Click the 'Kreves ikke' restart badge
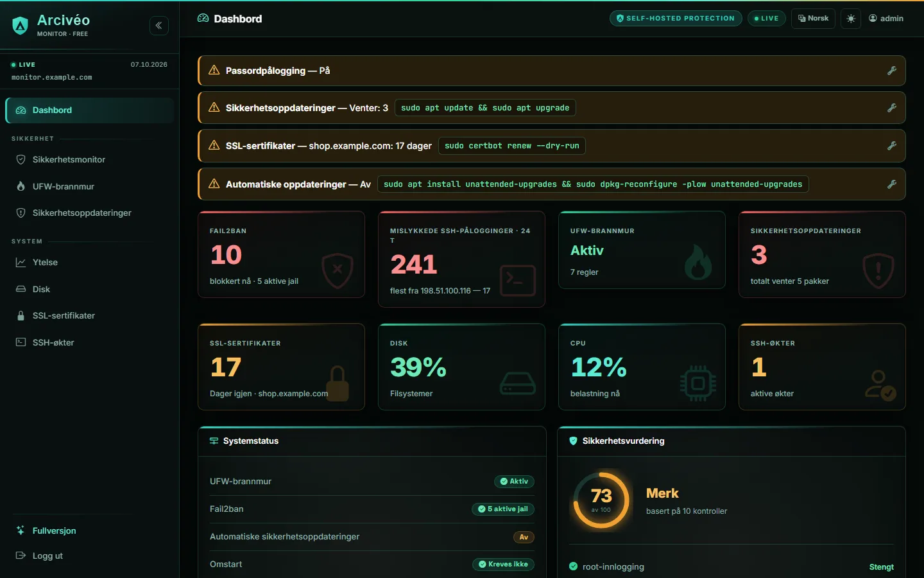This screenshot has width=924, height=578. [x=503, y=565]
